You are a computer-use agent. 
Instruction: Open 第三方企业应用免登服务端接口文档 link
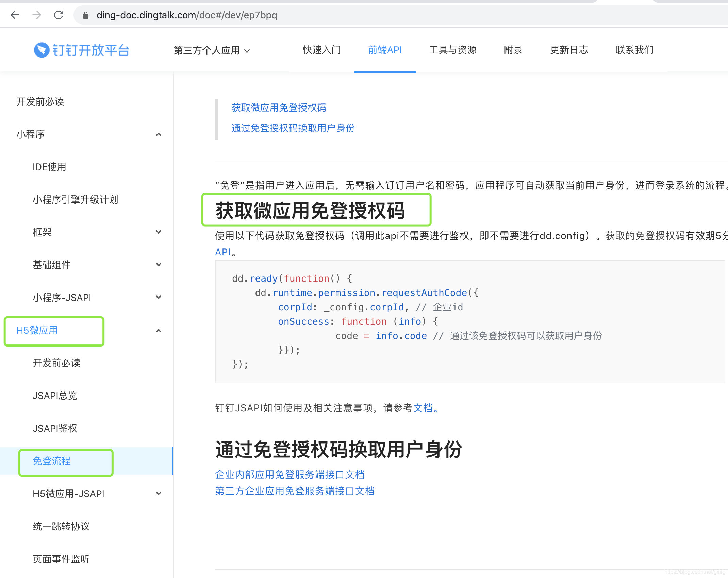pyautogui.click(x=295, y=491)
